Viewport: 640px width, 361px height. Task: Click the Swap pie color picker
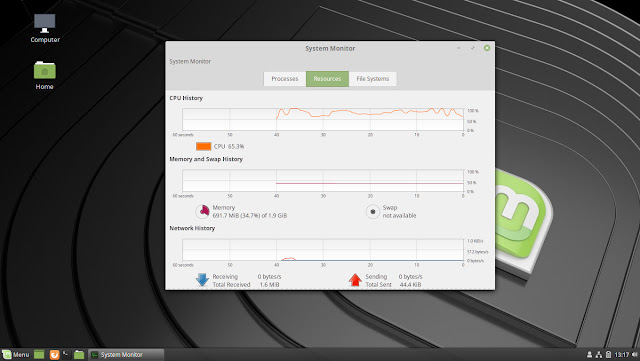(x=372, y=212)
